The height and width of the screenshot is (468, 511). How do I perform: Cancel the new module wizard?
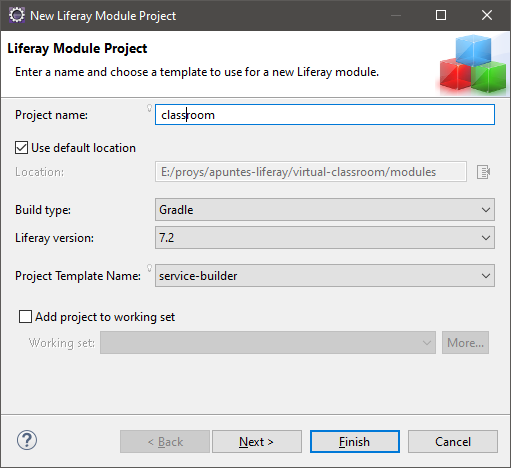(x=453, y=442)
